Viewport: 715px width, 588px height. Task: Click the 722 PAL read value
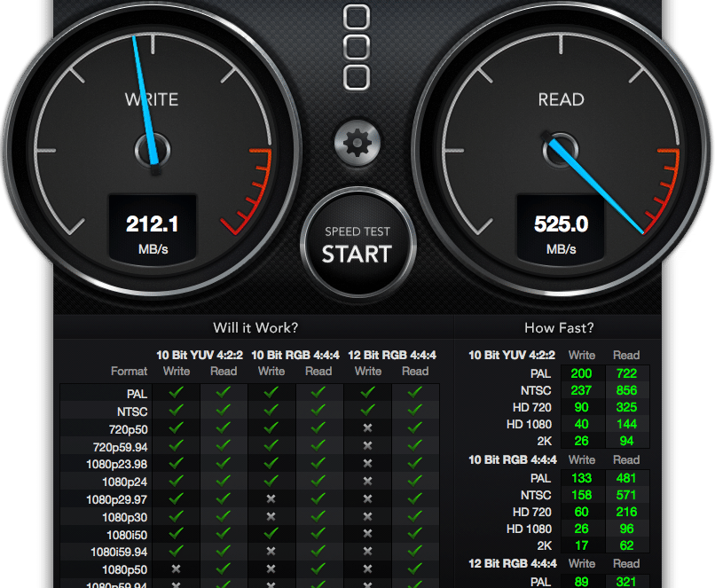point(626,373)
